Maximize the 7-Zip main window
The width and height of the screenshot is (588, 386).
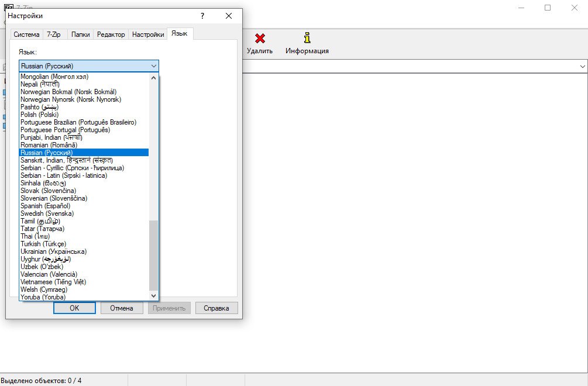548,8
